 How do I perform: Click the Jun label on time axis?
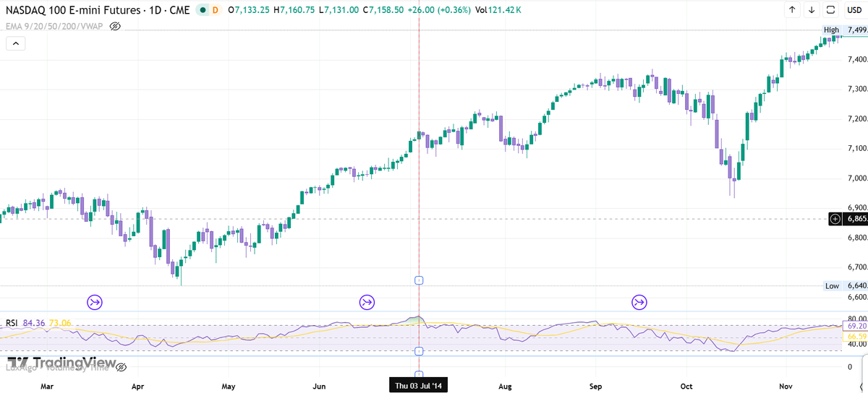coord(319,386)
